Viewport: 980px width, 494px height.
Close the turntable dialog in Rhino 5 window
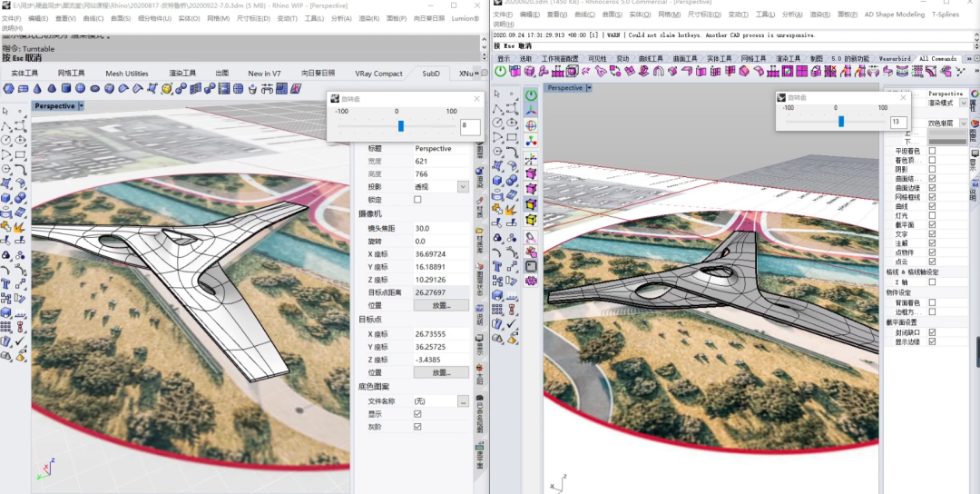[x=903, y=98]
